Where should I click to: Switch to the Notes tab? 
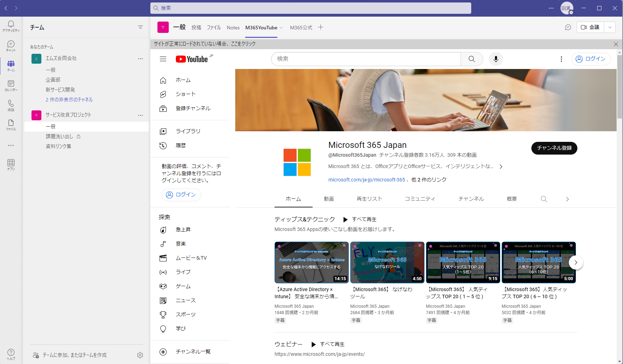click(233, 28)
